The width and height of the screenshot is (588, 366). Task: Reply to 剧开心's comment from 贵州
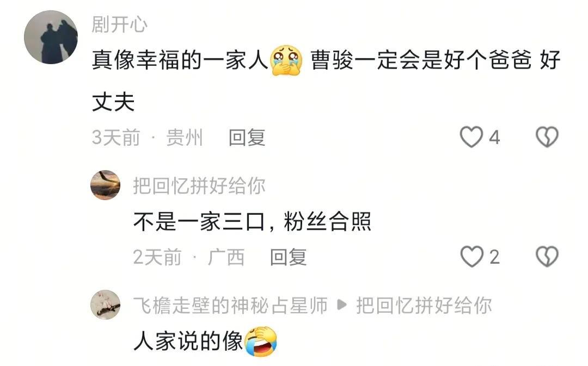[x=247, y=138]
